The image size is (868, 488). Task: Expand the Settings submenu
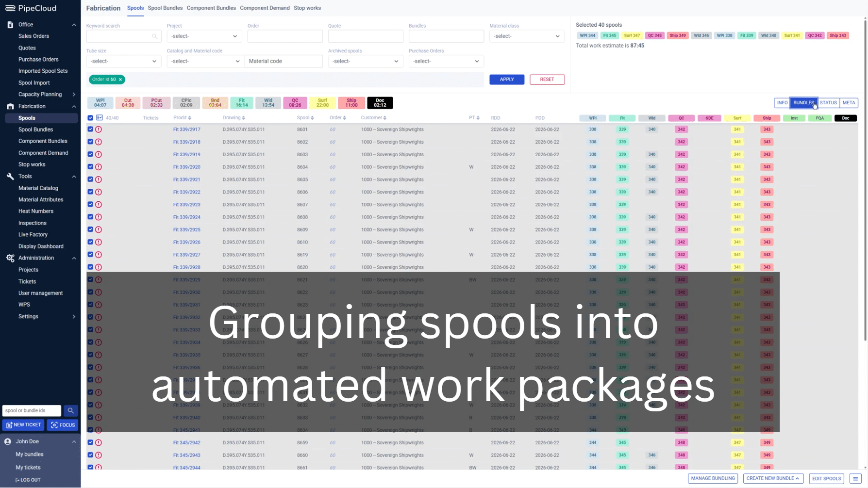pyautogui.click(x=74, y=317)
